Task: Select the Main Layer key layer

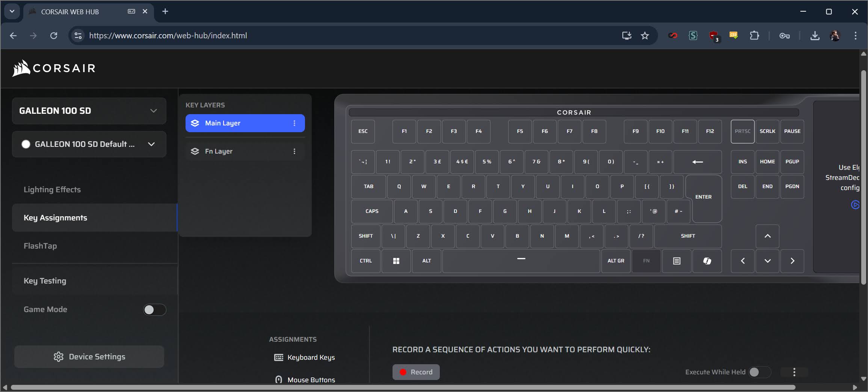Action: [245, 123]
